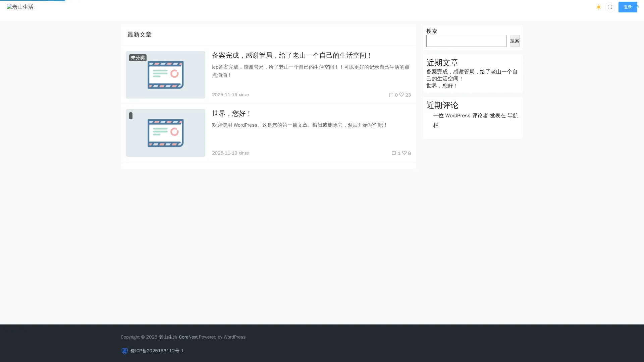Click the magnifier search icon in header
This screenshot has height=362, width=644.
610,7
